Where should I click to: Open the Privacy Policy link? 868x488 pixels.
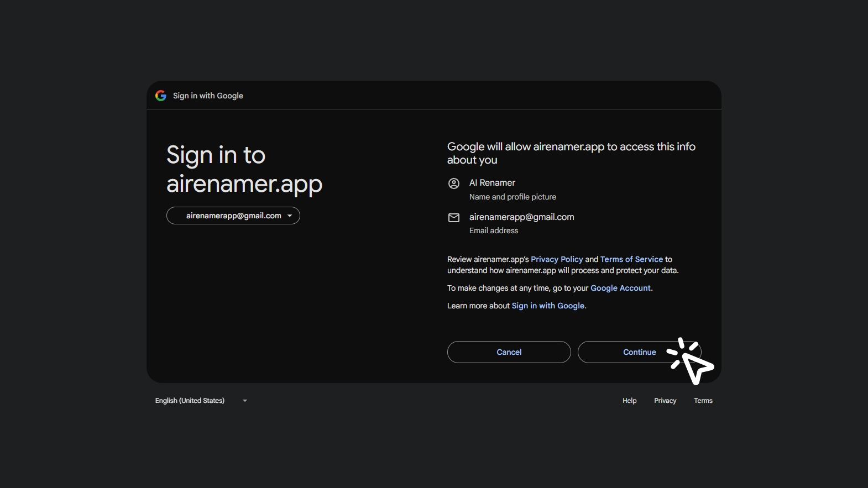coord(557,259)
